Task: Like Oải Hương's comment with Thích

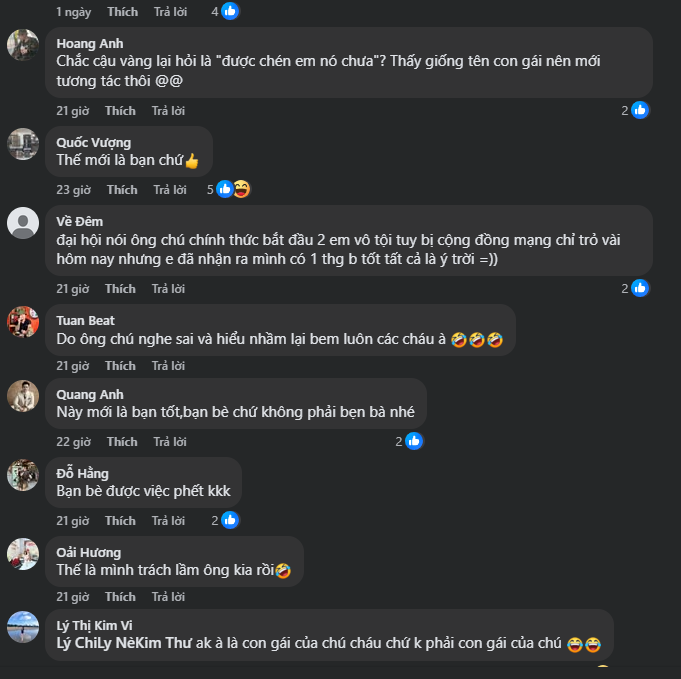Action: pos(120,597)
